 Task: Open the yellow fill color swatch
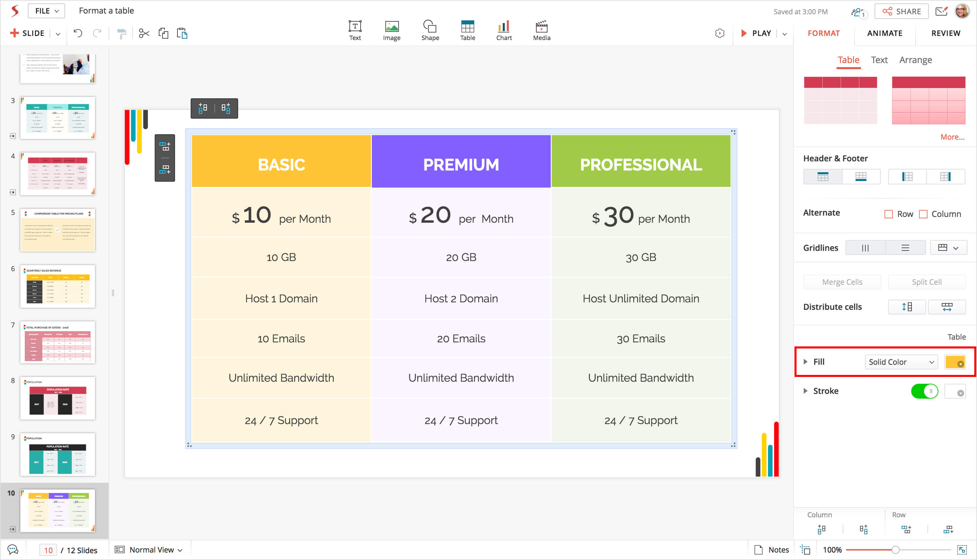pyautogui.click(x=955, y=362)
